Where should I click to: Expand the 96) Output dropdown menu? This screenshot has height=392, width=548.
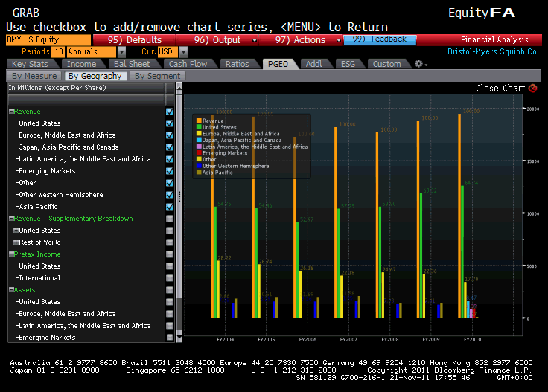tap(255, 39)
